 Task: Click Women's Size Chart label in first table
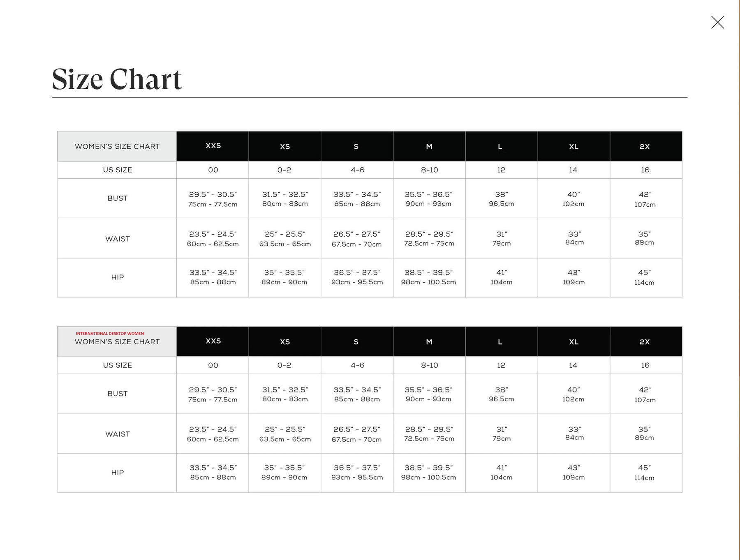click(117, 147)
